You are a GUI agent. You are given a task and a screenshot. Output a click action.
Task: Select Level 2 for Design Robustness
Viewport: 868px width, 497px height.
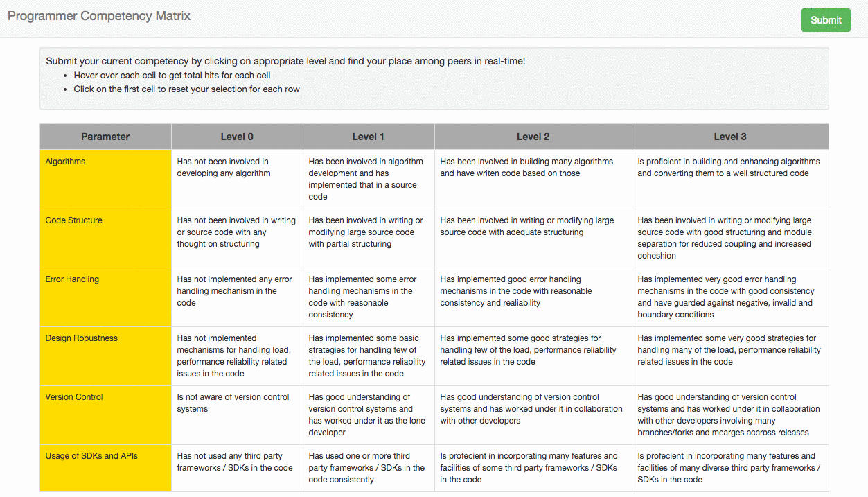[x=533, y=356]
